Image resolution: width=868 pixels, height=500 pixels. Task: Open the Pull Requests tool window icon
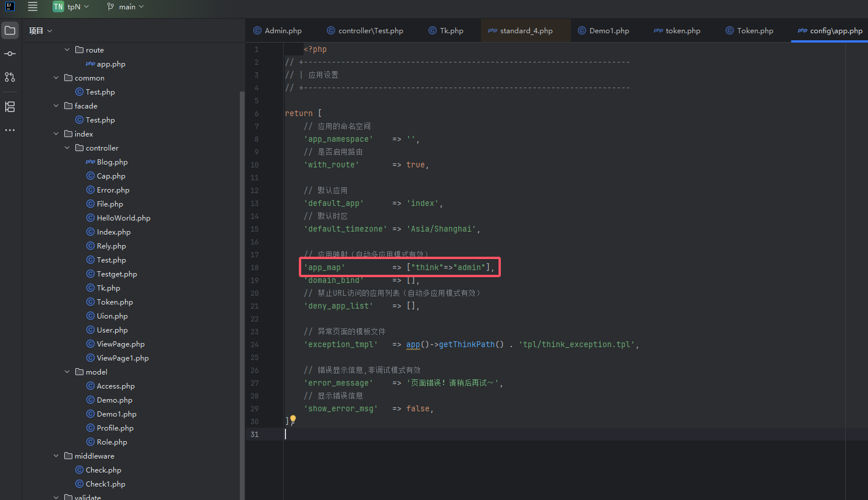(10, 77)
